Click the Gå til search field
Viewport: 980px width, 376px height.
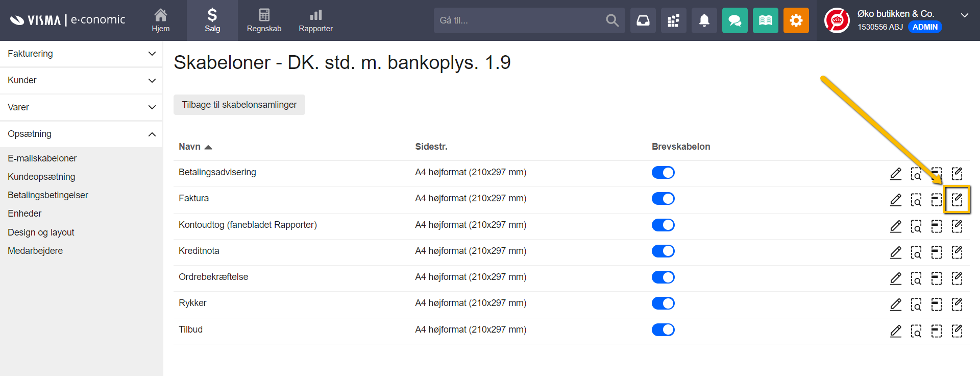[518, 20]
